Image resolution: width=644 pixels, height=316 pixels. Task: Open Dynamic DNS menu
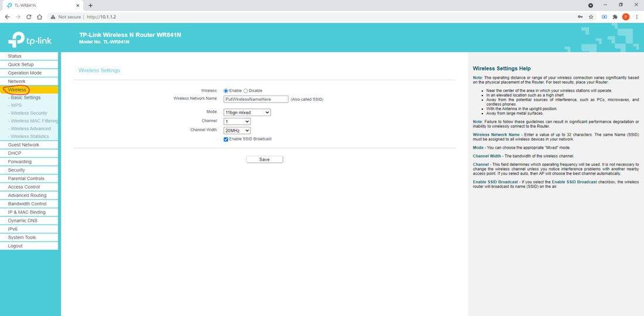[x=29, y=220]
